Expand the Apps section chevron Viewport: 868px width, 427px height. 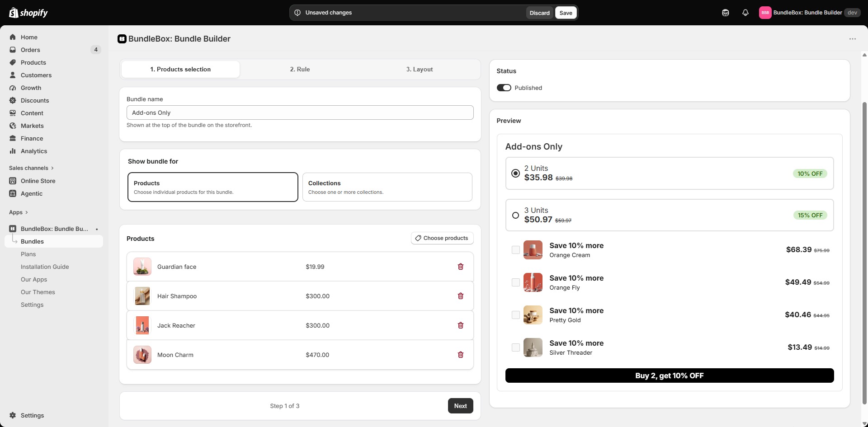(x=27, y=212)
